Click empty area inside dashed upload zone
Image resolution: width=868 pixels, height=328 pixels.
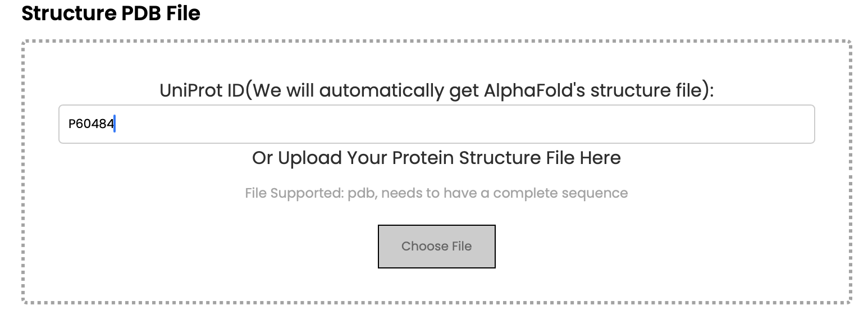(674, 247)
